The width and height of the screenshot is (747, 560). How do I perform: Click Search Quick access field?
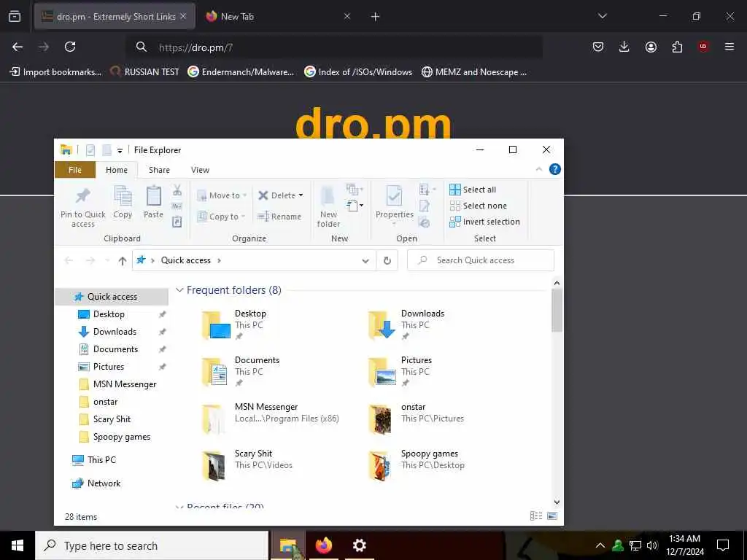[481, 260]
